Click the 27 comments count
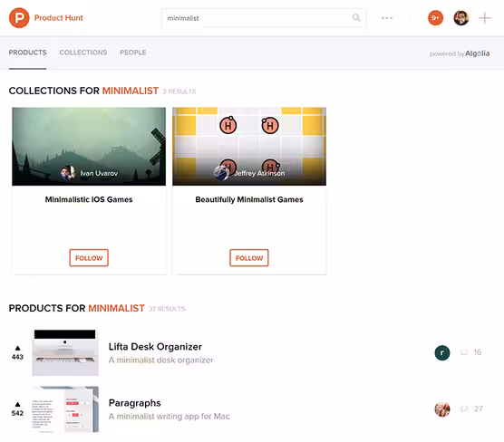Viewport: 504px width, 442px height. [x=479, y=408]
